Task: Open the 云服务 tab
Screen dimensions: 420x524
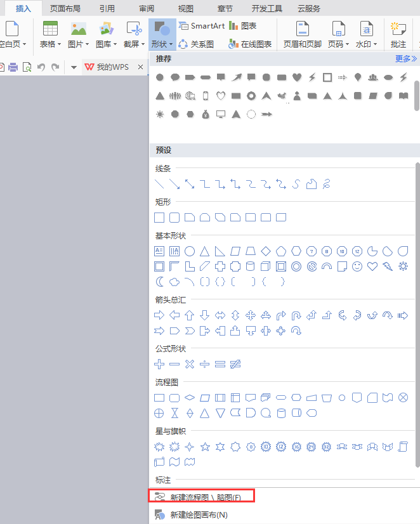Action: (x=309, y=8)
